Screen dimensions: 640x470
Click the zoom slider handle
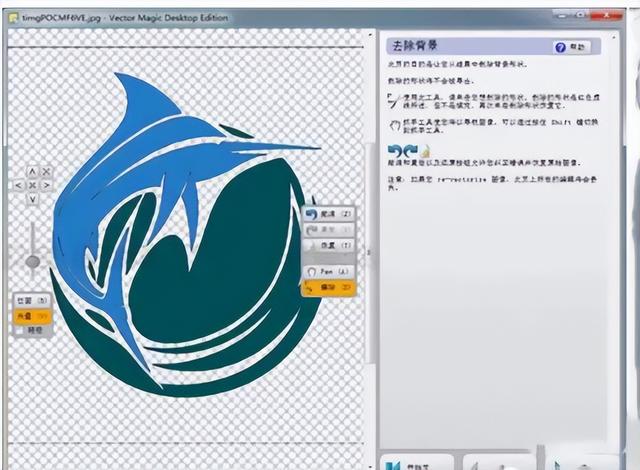33,262
